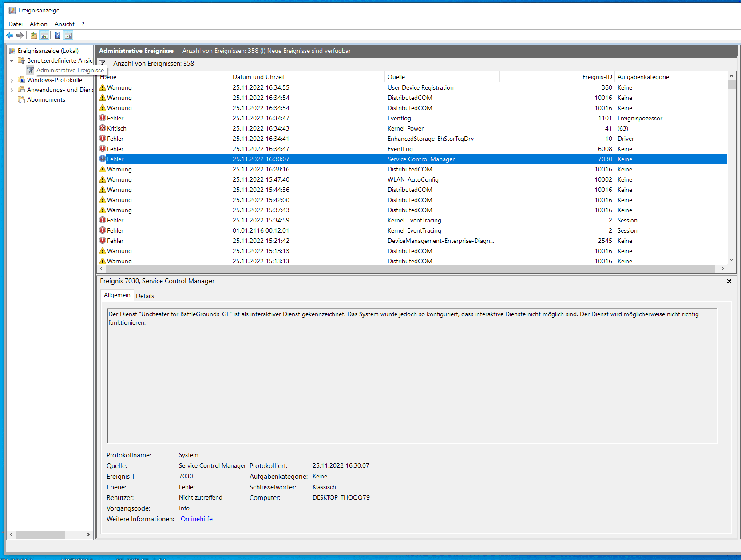Click the error icon of DeviceManagement-Enterprise-Diagn row

click(x=103, y=241)
